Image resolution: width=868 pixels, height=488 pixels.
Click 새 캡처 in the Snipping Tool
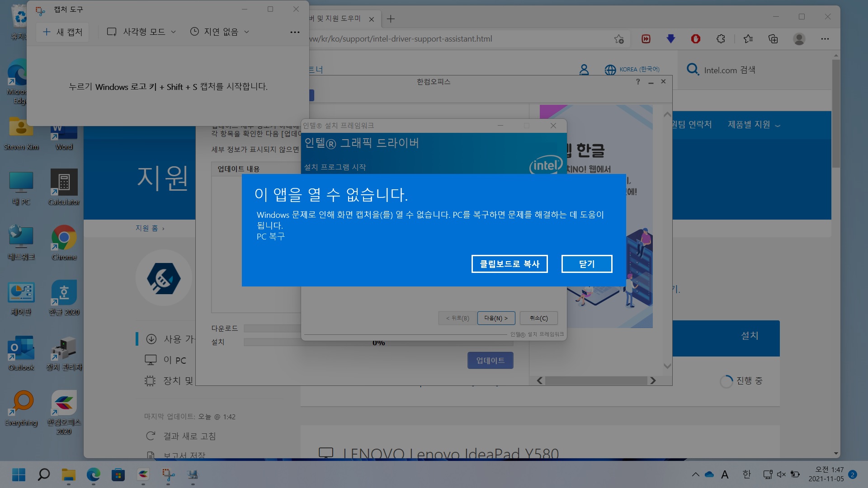point(63,32)
